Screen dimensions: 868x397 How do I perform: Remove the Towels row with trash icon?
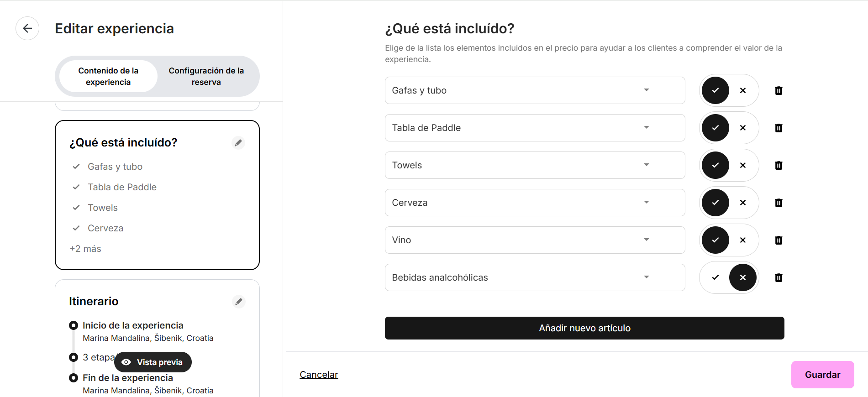[779, 165]
